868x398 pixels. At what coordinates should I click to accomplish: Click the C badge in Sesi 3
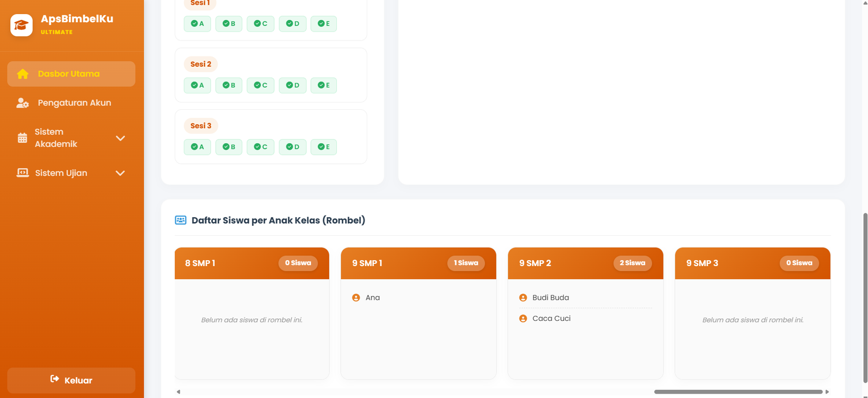click(x=260, y=147)
